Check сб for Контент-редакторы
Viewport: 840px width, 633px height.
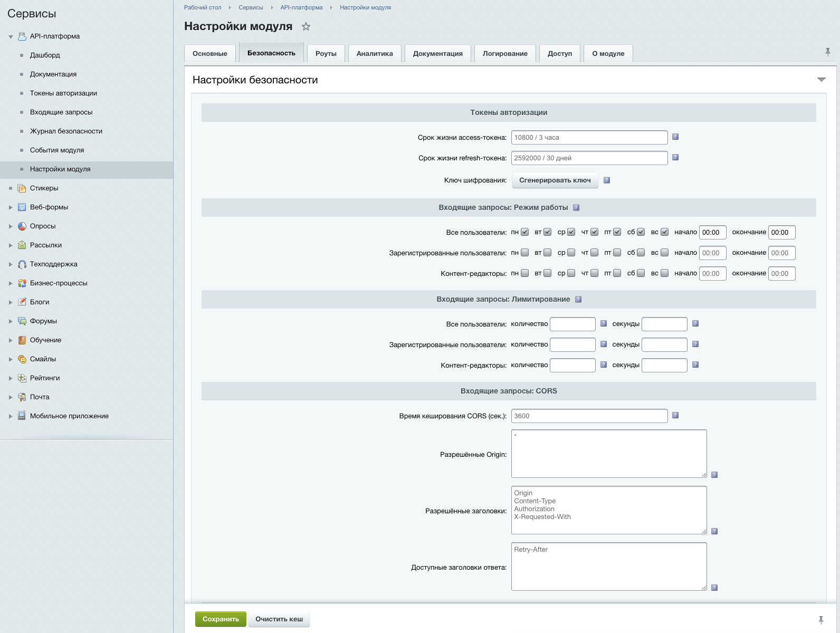pyautogui.click(x=641, y=273)
